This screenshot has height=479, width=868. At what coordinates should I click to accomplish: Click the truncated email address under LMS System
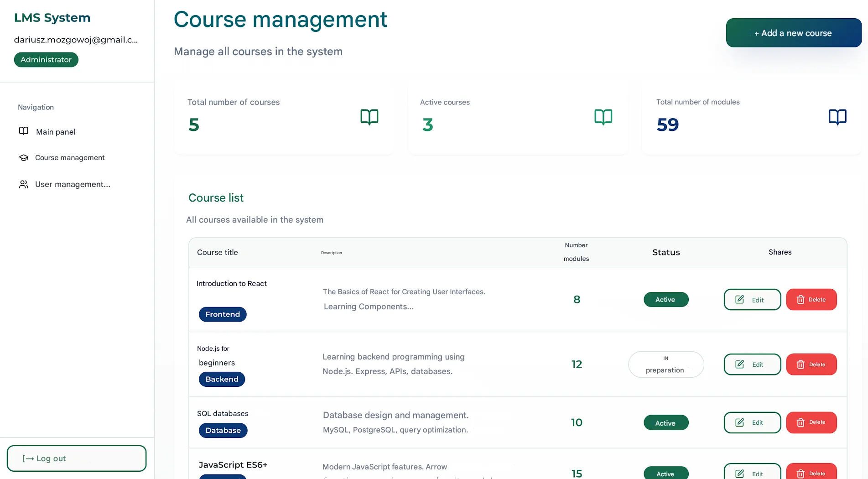pyautogui.click(x=76, y=40)
